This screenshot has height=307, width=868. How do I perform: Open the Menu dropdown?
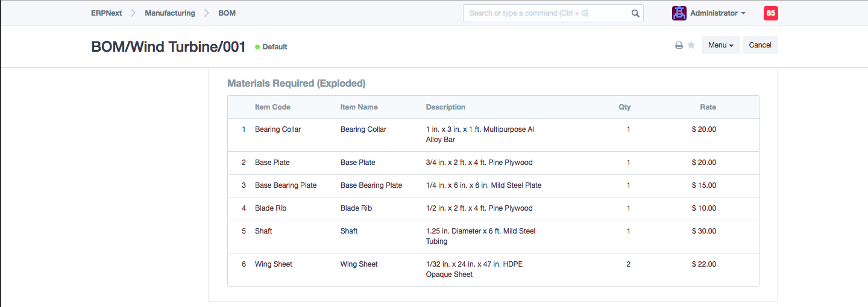[720, 45]
